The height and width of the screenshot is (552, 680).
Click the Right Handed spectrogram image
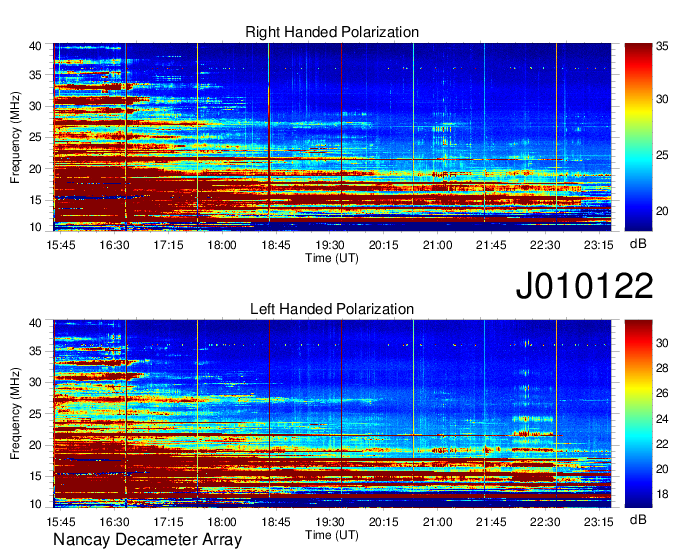[332, 137]
